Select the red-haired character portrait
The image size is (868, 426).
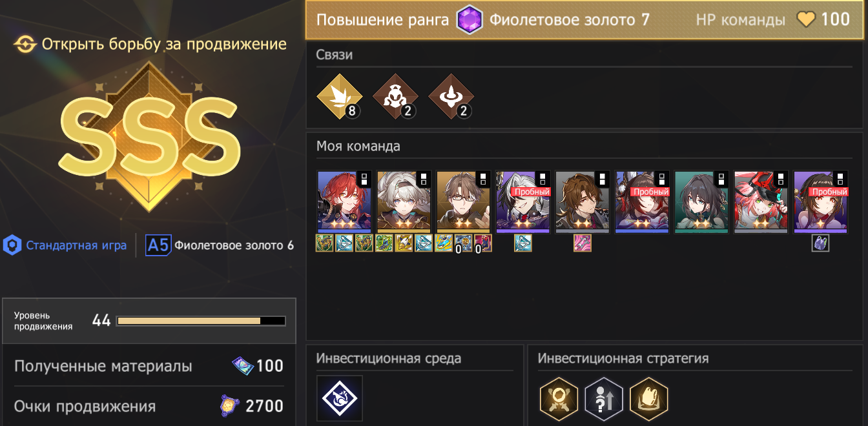click(344, 201)
